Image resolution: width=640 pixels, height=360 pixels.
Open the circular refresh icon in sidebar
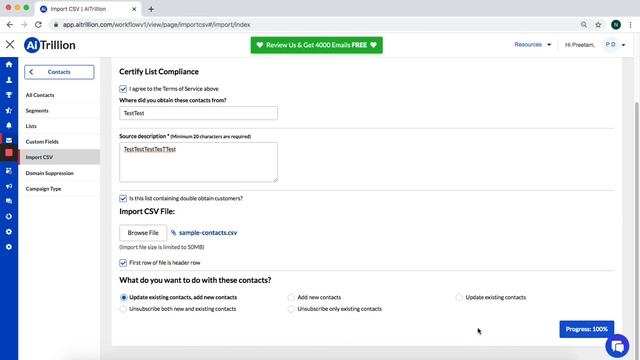9,216
